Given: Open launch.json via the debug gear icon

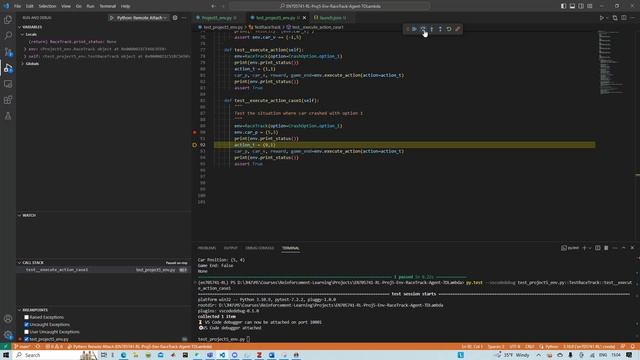Looking at the screenshot, I should point(175,18).
